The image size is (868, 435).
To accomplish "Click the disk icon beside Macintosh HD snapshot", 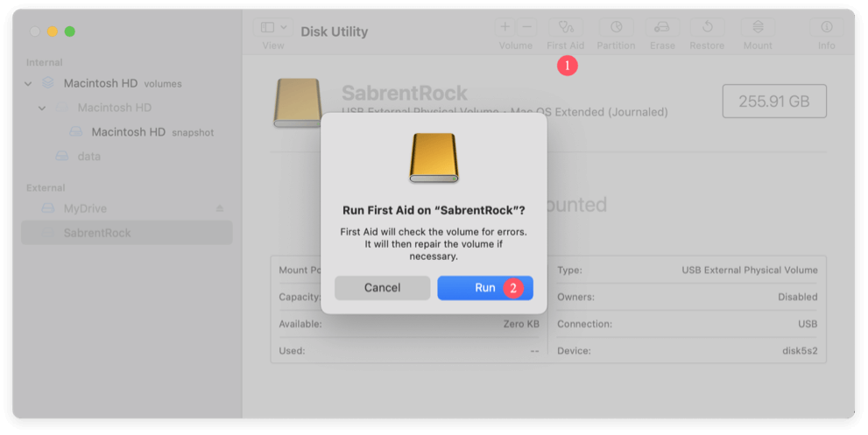I will coord(76,131).
